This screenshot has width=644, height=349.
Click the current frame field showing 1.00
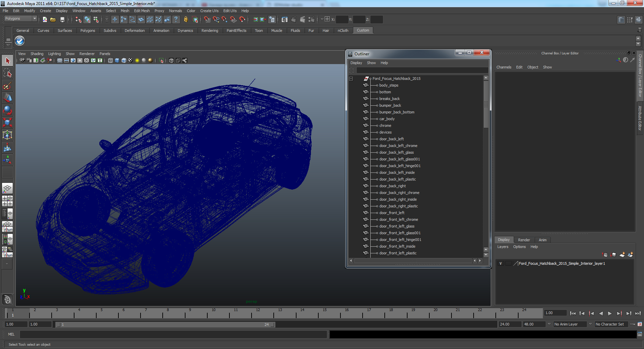tap(555, 313)
